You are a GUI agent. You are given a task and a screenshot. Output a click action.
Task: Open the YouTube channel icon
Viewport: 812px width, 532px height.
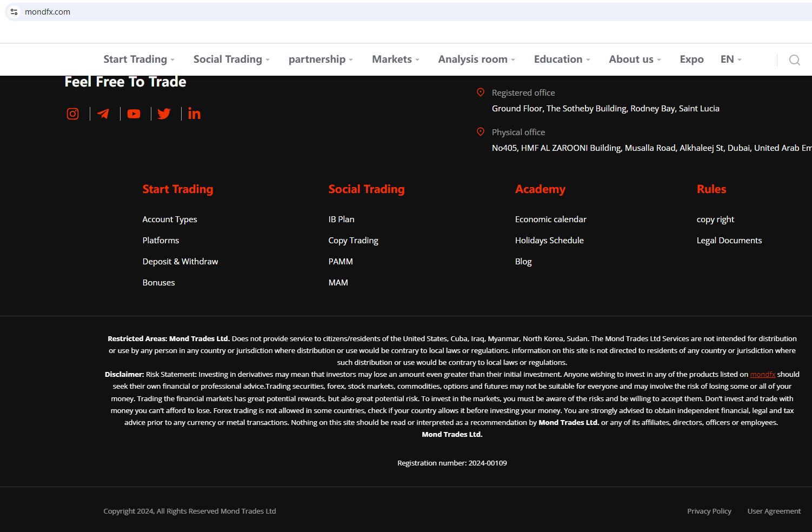tap(134, 114)
